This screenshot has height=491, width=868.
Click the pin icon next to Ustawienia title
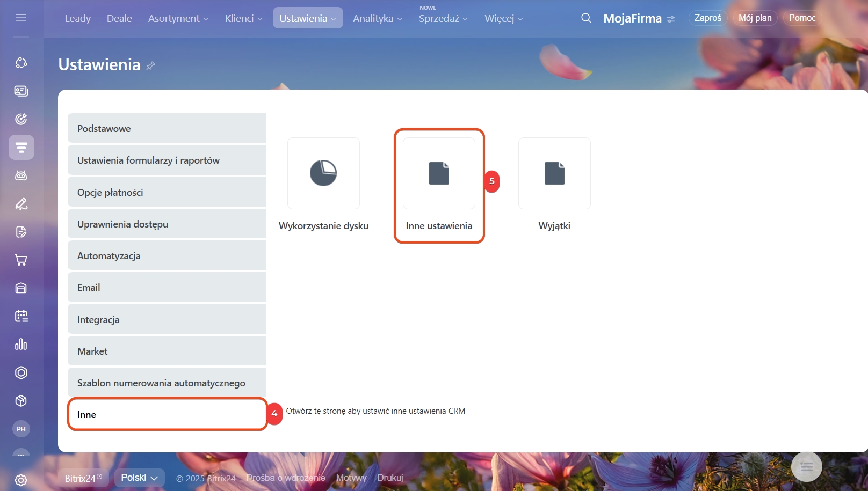click(151, 65)
